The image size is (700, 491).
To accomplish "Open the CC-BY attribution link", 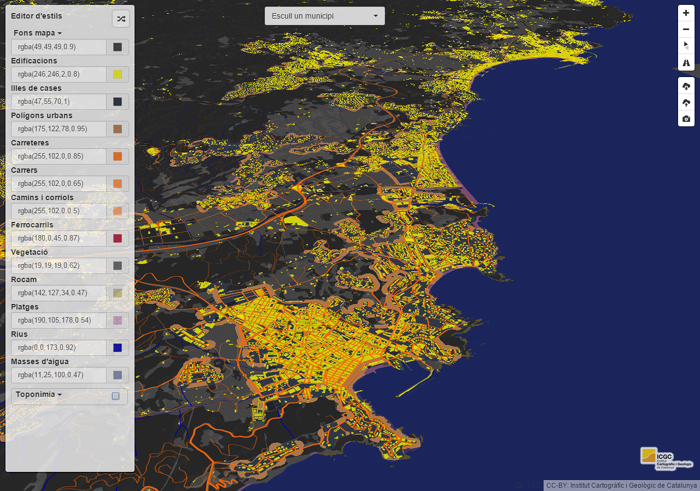I will (621, 485).
